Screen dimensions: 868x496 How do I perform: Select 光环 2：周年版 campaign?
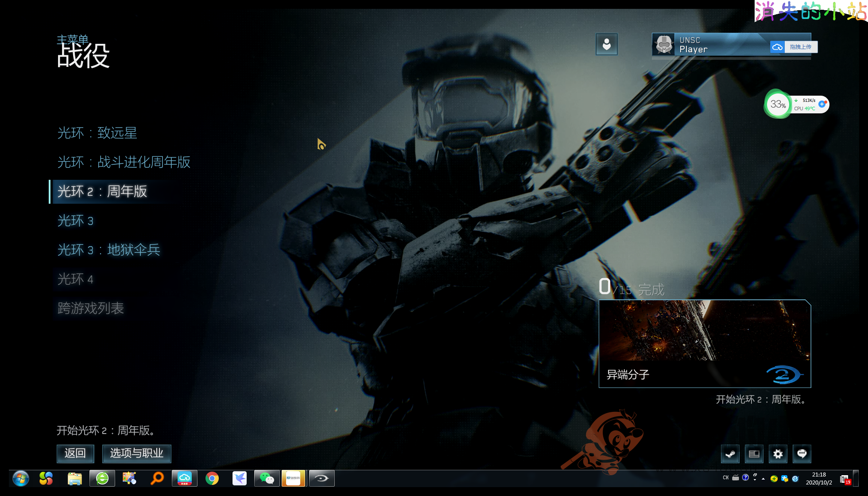pyautogui.click(x=102, y=191)
